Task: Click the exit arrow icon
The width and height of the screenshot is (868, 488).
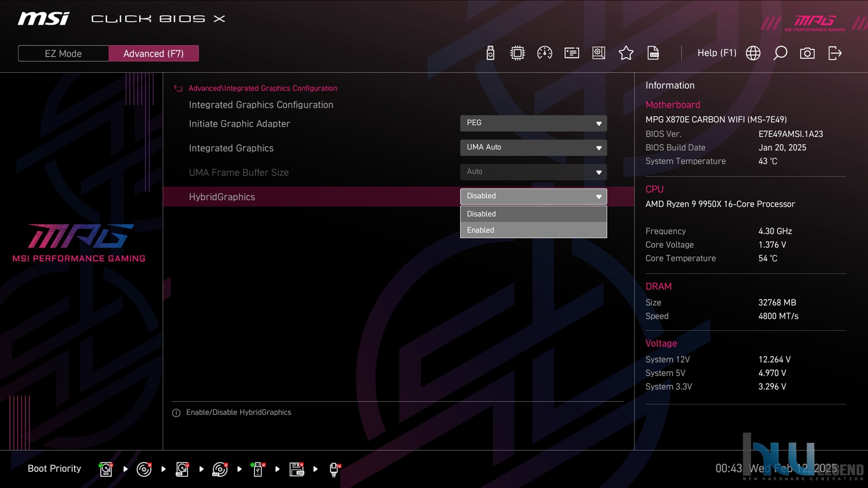Action: 835,53
